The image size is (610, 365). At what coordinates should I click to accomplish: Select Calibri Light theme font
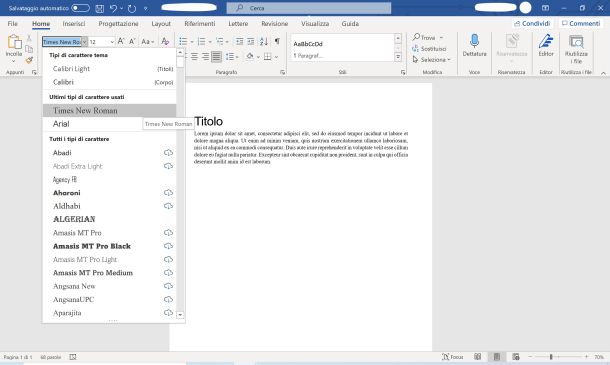(110, 68)
